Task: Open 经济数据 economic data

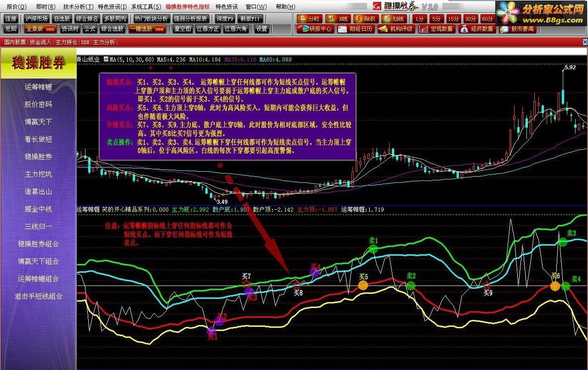Action: click(x=477, y=29)
